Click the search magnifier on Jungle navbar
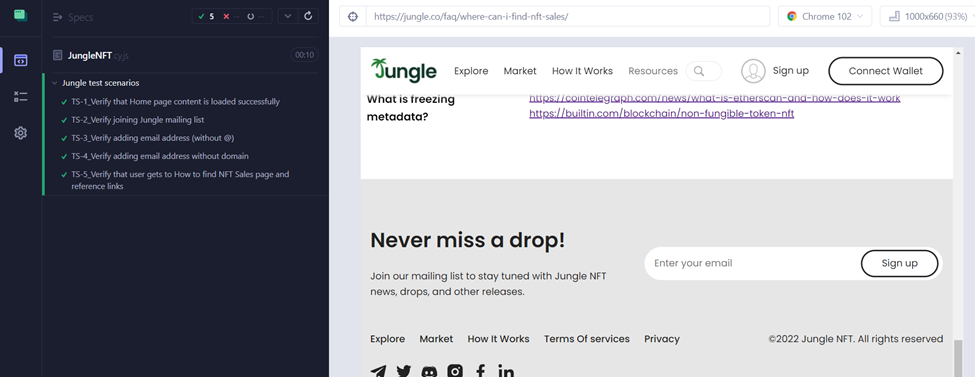This screenshot has width=975, height=377. (x=699, y=71)
